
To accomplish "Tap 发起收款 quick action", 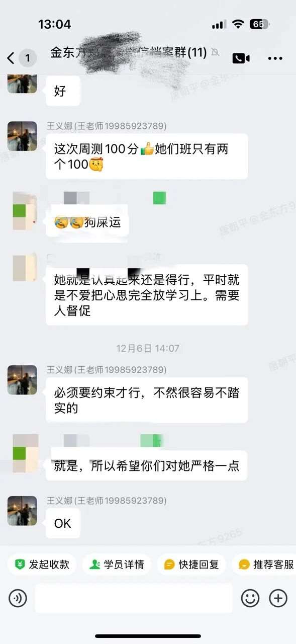I will point(42,565).
